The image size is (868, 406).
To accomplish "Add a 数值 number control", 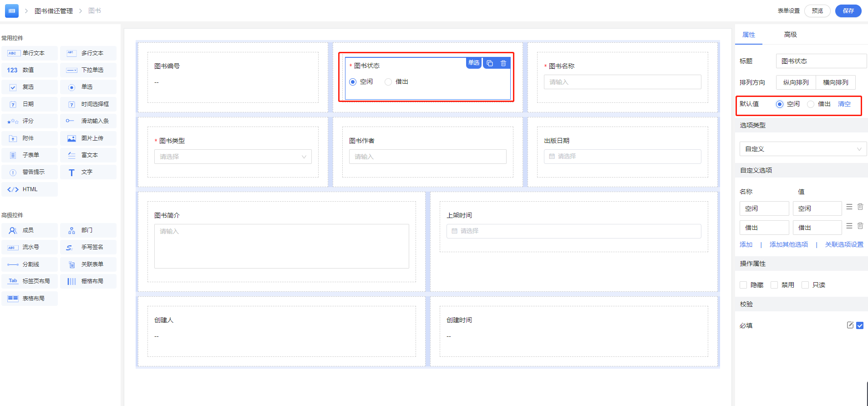I will pyautogui.click(x=30, y=70).
